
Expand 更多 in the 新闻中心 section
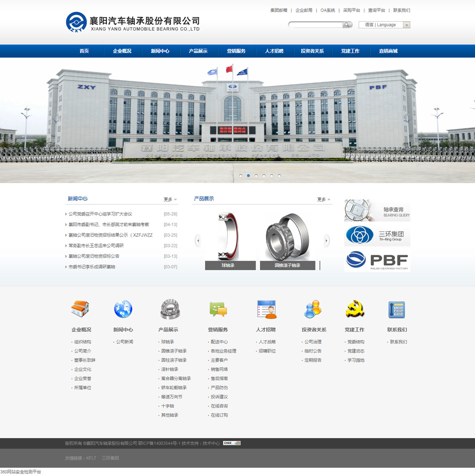(170, 199)
